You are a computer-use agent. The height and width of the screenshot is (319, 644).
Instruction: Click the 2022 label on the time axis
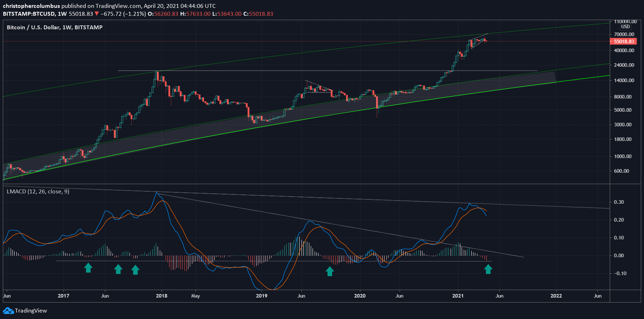click(x=556, y=296)
